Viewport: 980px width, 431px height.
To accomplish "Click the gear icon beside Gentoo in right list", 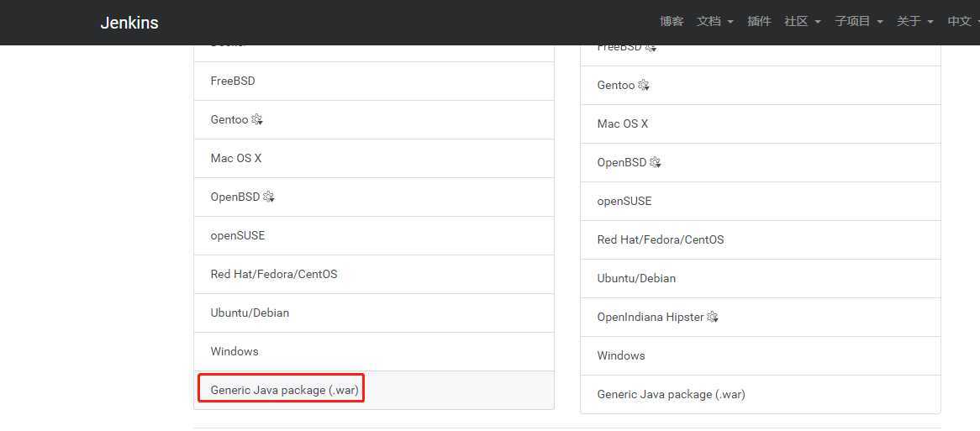I will (644, 86).
